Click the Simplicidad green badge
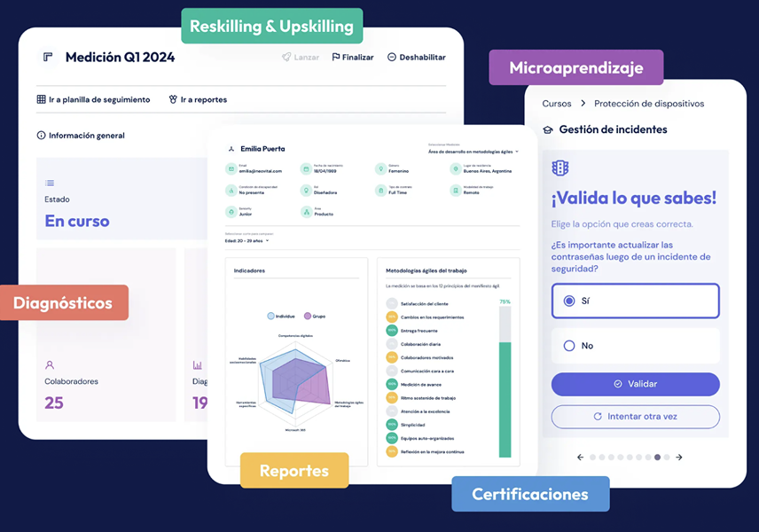The image size is (759, 532). click(392, 425)
